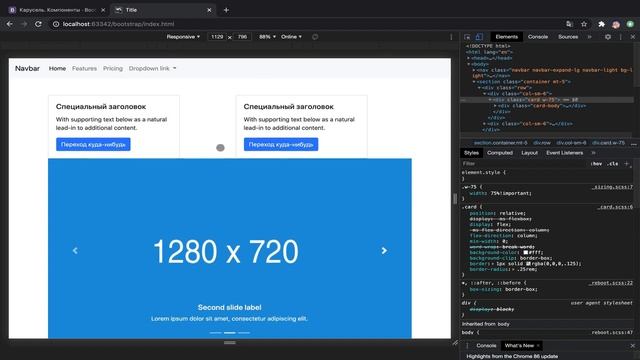Reload the page with the refresh icon
This screenshot has height=360, width=640.
tap(38, 24)
